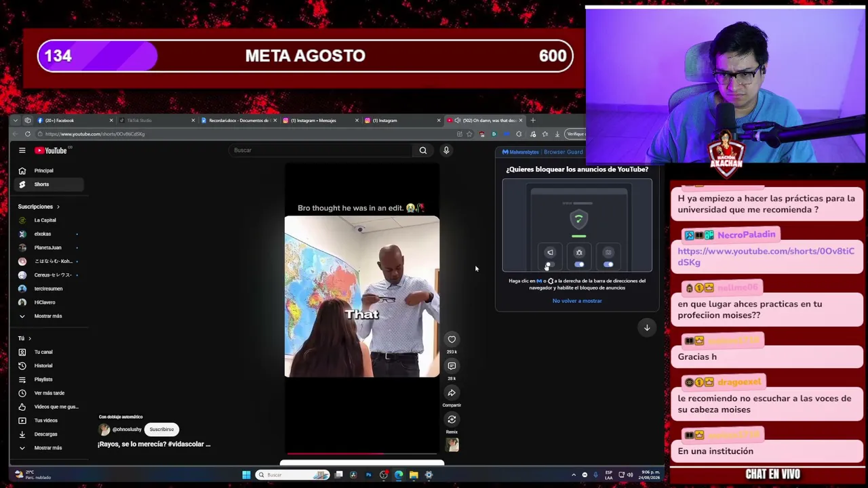Show hidden system tray icons chevron
The width and height of the screenshot is (868, 488).
pos(574,475)
